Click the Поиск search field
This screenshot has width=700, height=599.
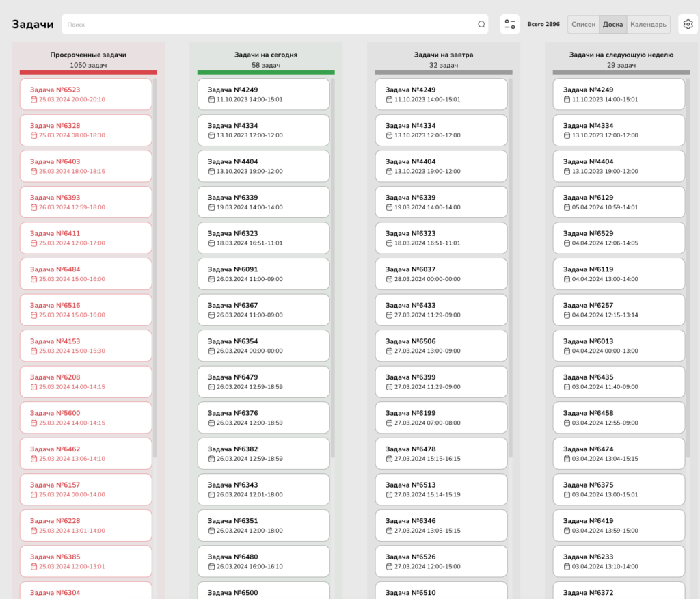[x=267, y=25]
